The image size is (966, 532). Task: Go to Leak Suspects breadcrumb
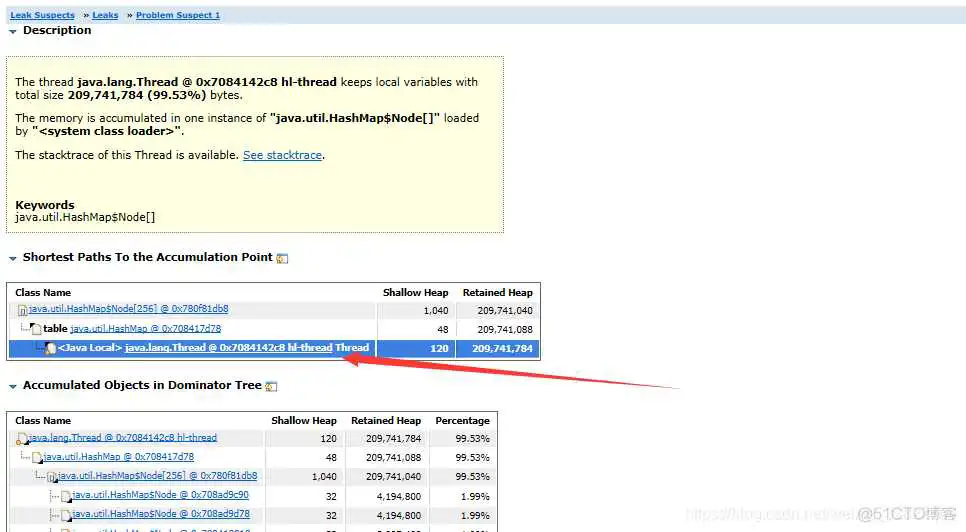[x=42, y=16]
